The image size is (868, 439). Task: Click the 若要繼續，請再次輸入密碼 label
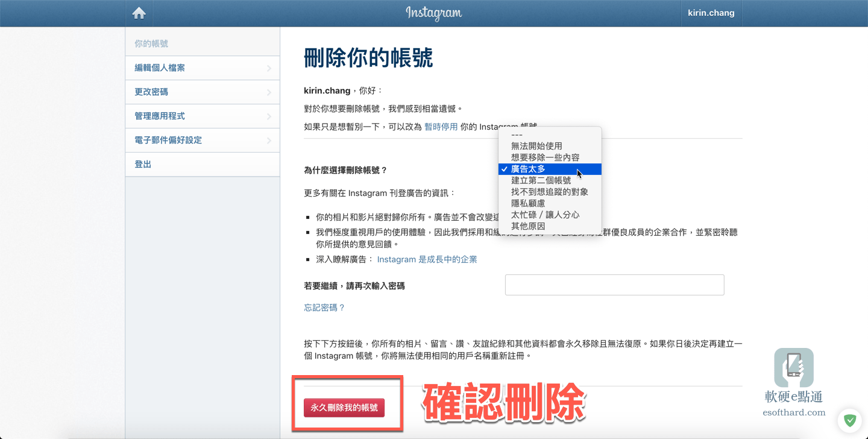[x=354, y=286]
